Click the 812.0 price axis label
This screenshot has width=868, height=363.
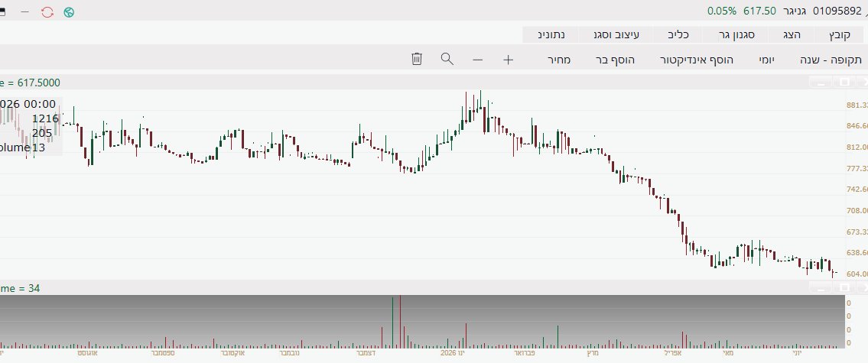click(857, 147)
